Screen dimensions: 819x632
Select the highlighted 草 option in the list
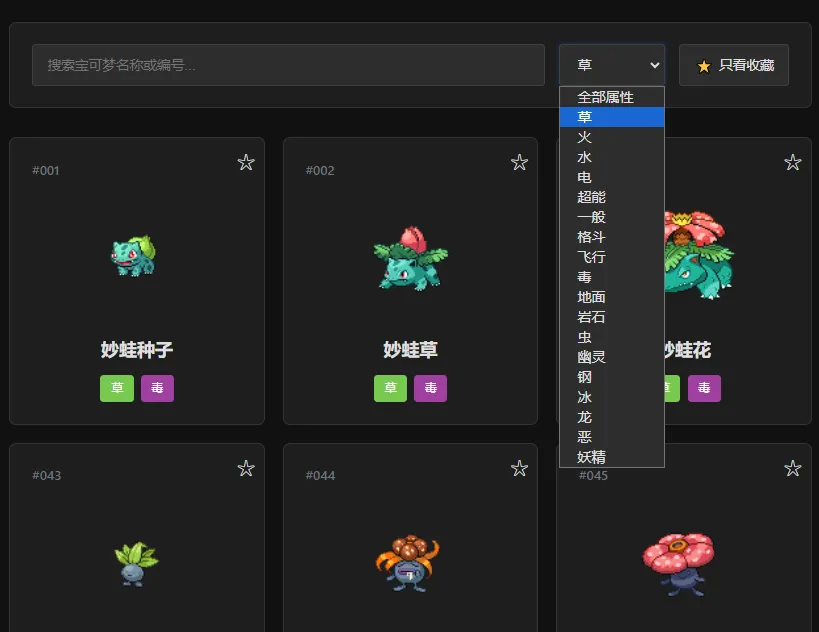coord(612,117)
